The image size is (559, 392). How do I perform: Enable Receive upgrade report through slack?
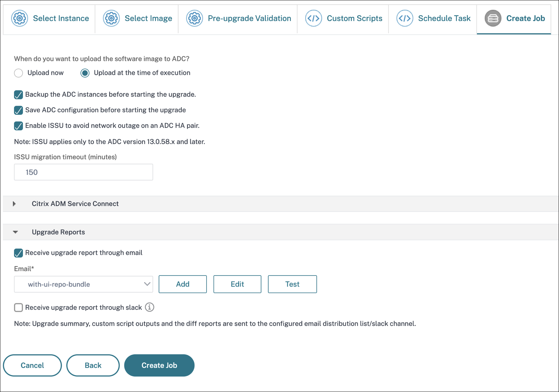[19, 307]
